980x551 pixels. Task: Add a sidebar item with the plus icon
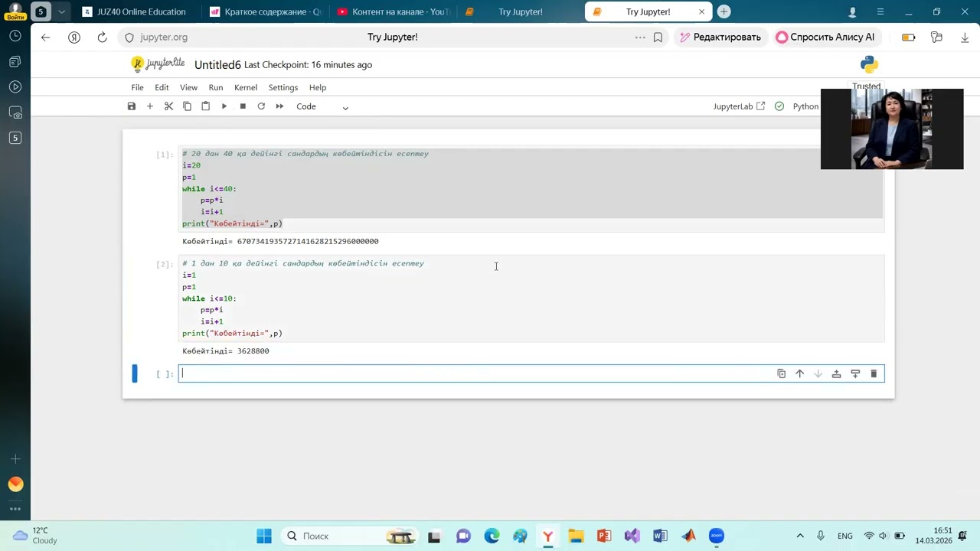[15, 458]
